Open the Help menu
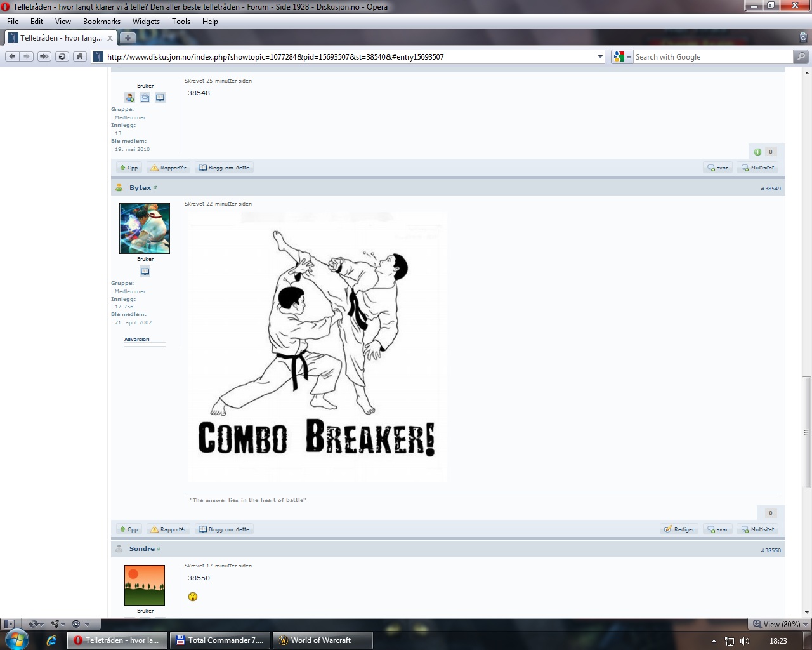The height and width of the screenshot is (650, 812). (x=210, y=21)
